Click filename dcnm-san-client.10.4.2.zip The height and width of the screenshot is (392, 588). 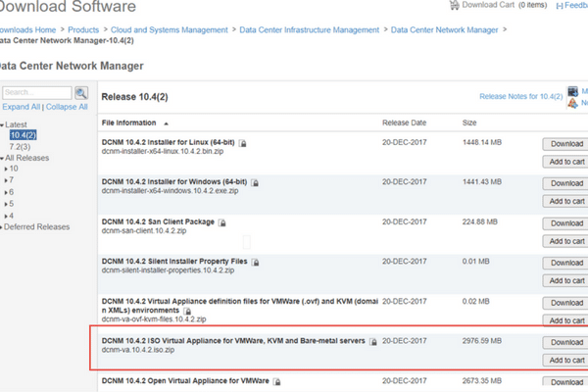(x=144, y=230)
